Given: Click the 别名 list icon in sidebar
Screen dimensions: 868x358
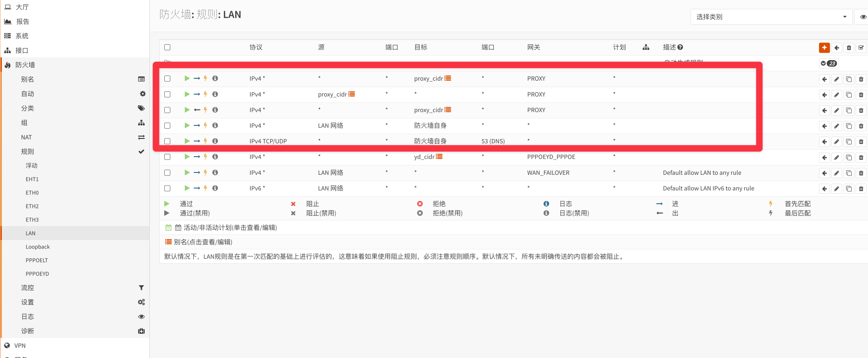Looking at the screenshot, I should click(141, 79).
